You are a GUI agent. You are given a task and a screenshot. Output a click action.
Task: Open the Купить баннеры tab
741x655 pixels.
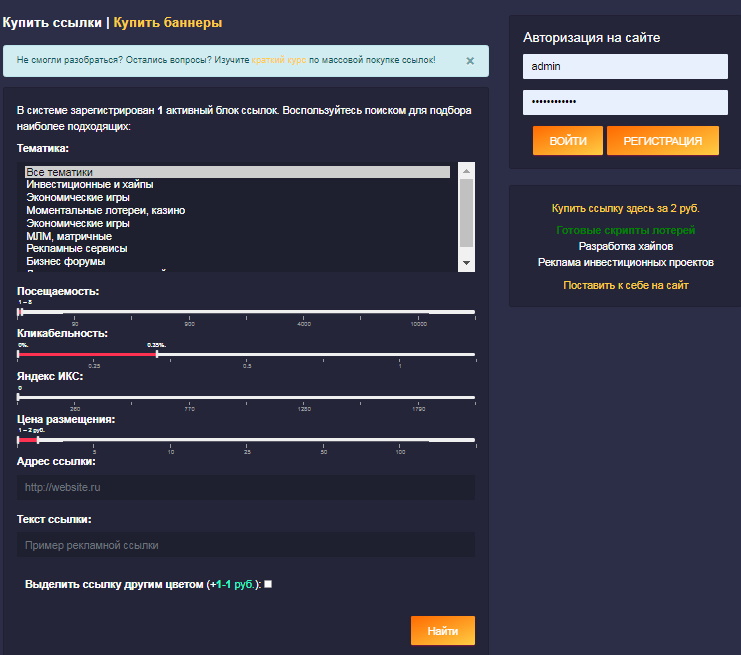[168, 22]
